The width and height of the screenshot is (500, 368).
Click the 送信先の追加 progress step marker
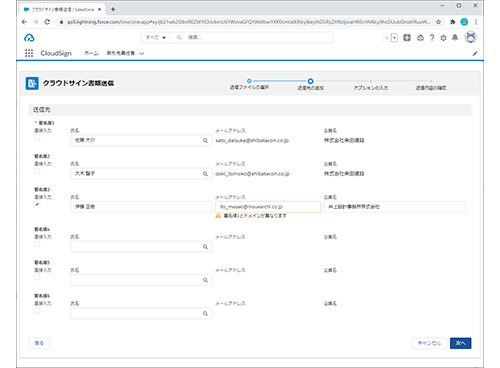point(310,81)
